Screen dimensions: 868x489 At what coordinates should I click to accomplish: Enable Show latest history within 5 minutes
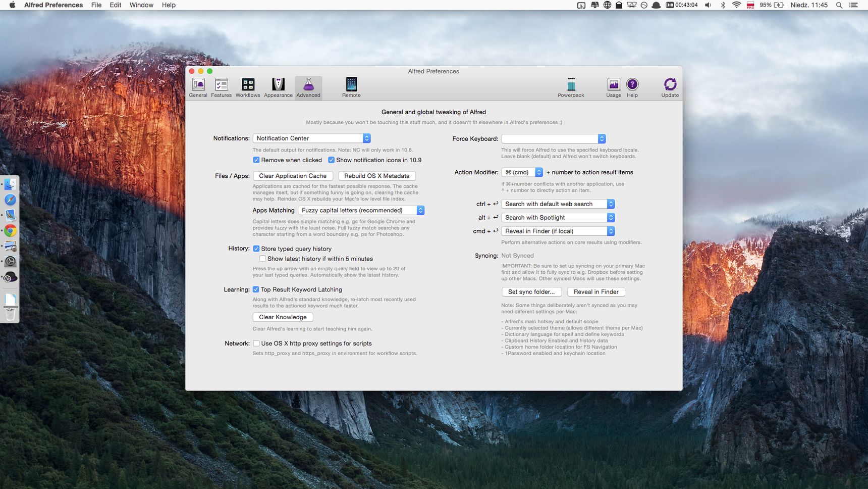pyautogui.click(x=262, y=259)
